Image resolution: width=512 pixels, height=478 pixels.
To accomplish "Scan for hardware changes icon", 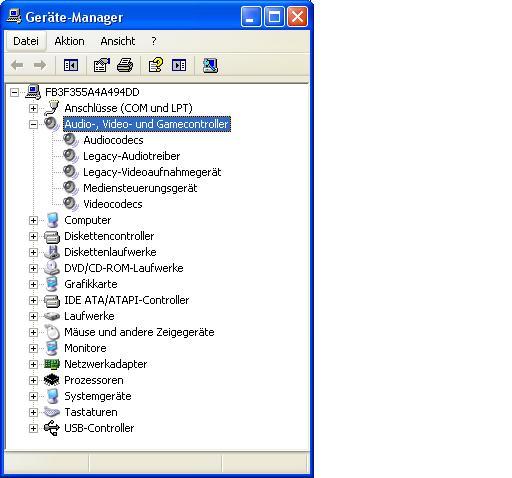I will tap(210, 65).
